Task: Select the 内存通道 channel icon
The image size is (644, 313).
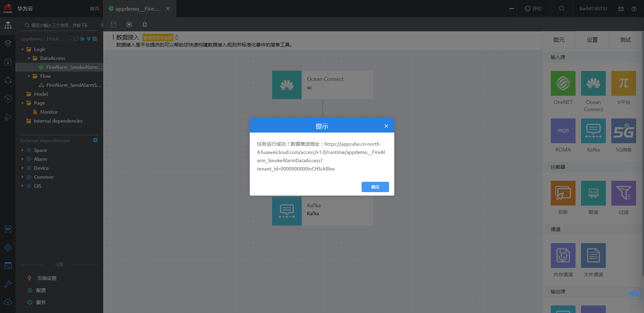Action: 563,255
